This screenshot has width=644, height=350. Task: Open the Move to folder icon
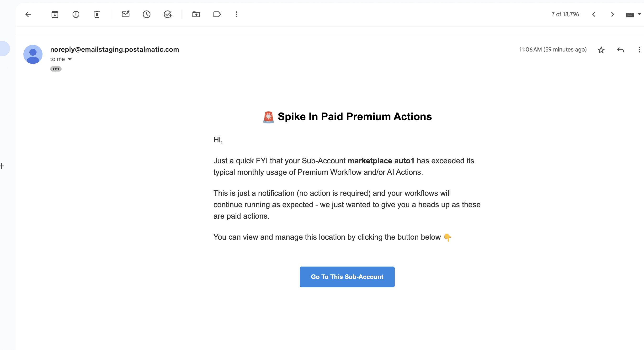point(196,14)
